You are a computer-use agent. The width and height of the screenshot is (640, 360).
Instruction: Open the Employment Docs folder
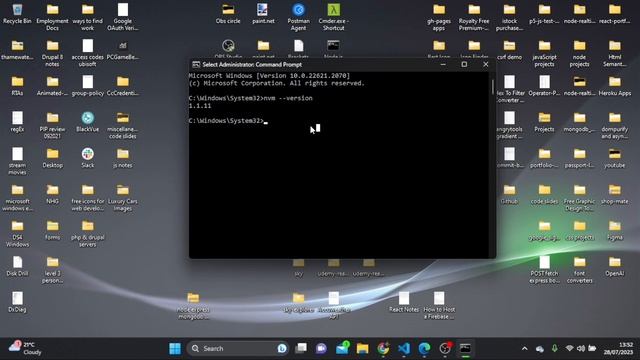pyautogui.click(x=52, y=17)
